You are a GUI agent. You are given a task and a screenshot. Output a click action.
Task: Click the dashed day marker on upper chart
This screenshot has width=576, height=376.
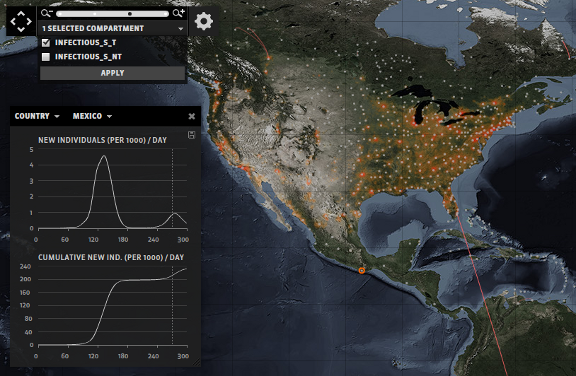coord(172,189)
